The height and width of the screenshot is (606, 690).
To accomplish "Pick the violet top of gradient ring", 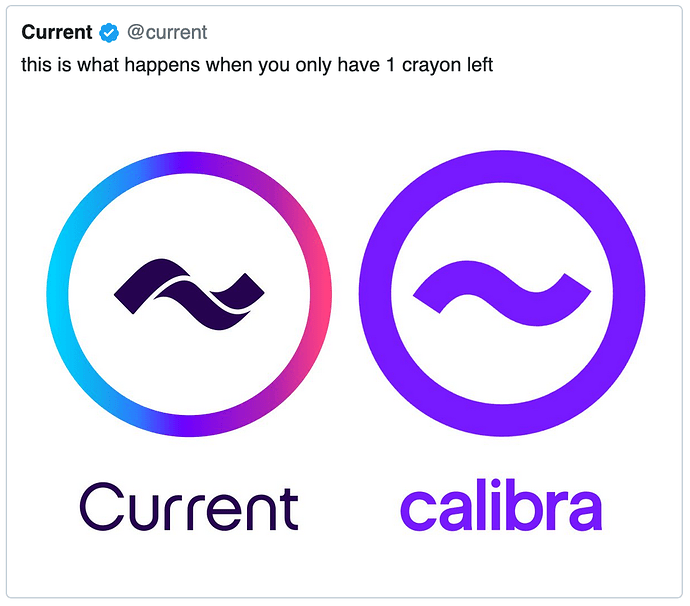I will click(x=189, y=162).
